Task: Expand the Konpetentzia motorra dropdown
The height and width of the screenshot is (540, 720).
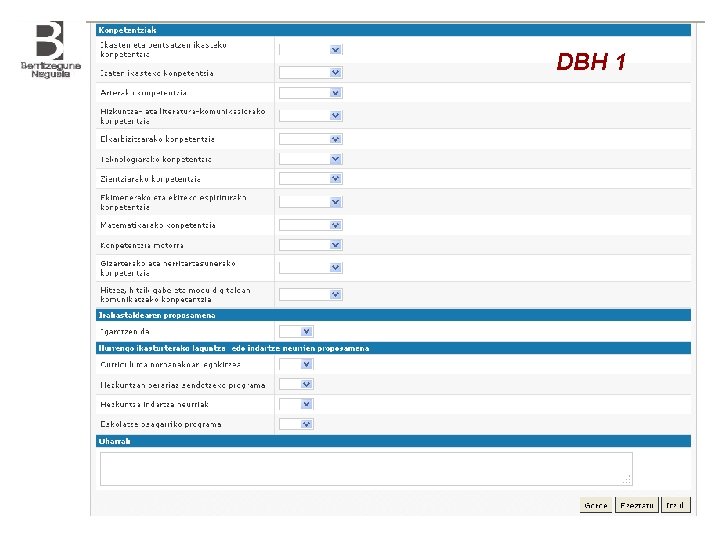Action: pos(311,245)
